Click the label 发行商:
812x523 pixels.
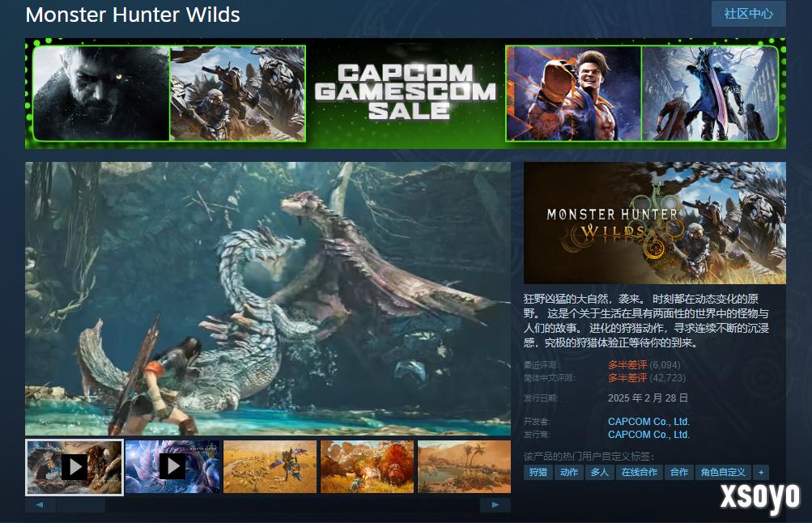tap(537, 435)
